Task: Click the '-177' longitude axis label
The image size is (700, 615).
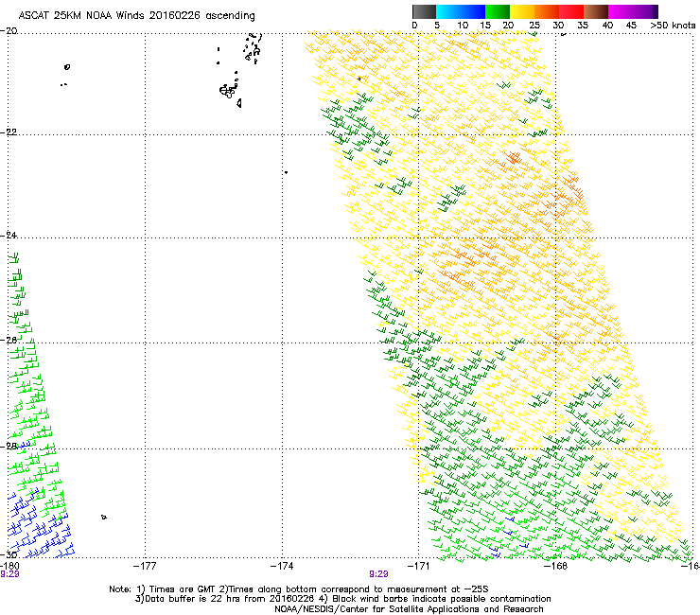Action: tap(145, 566)
